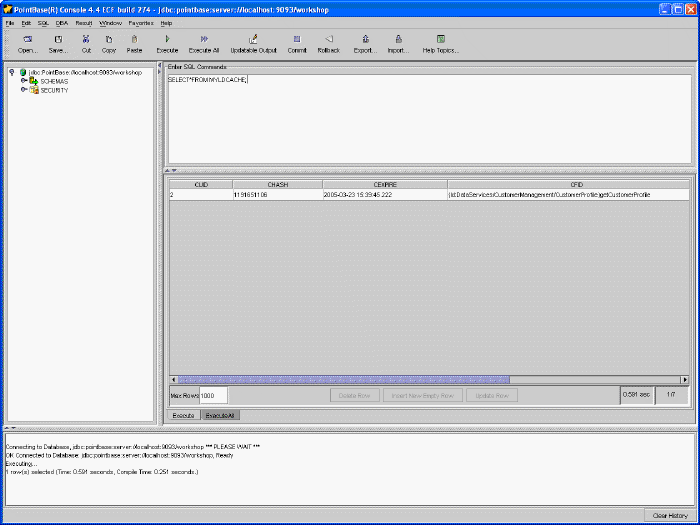Open the Window menu

click(x=110, y=23)
